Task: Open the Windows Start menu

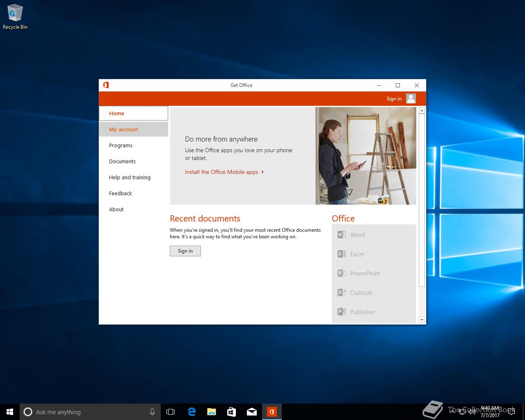Action: [10, 412]
